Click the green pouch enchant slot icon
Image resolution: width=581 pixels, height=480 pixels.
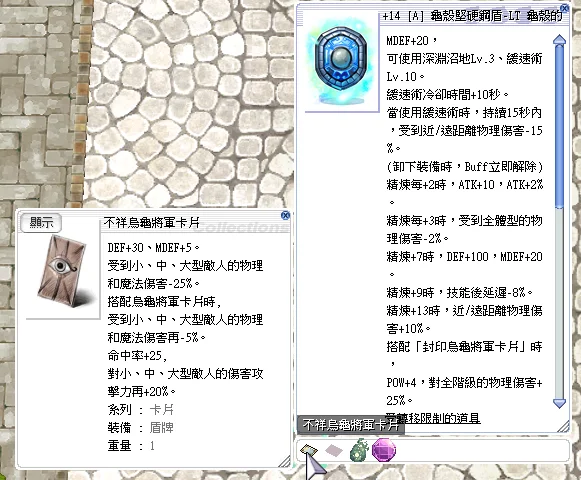[x=359, y=450]
